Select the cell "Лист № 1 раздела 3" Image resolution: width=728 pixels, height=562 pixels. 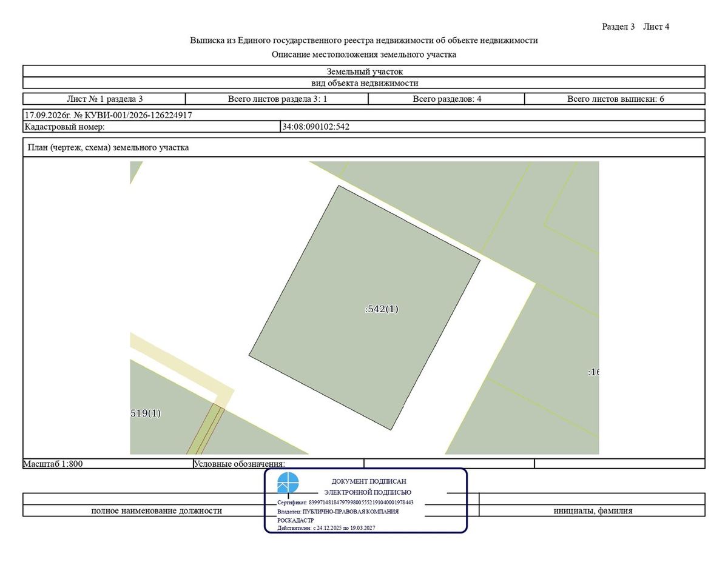coord(104,99)
